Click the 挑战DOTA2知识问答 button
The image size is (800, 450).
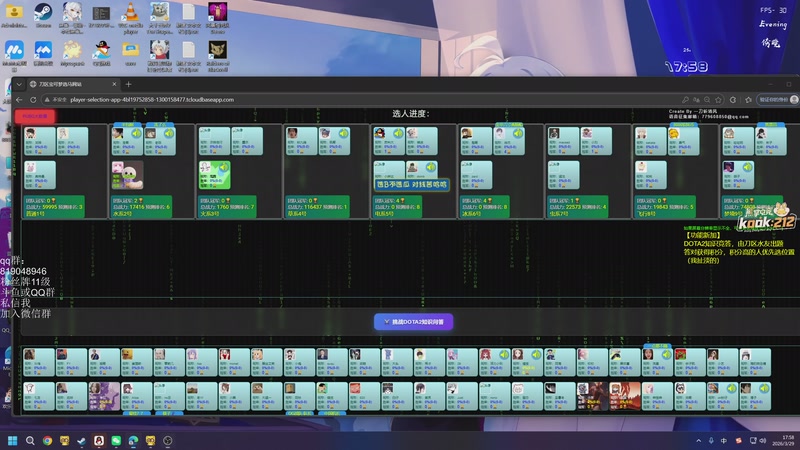[413, 322]
